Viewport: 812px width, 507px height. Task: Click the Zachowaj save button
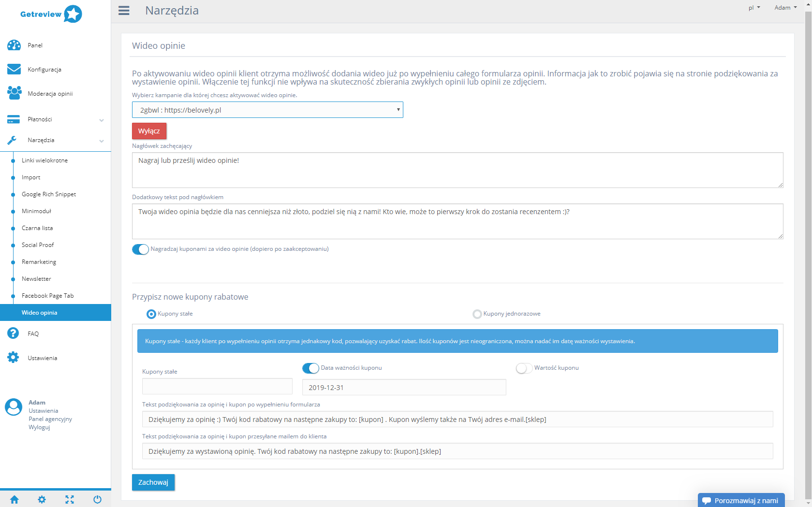[x=153, y=482]
